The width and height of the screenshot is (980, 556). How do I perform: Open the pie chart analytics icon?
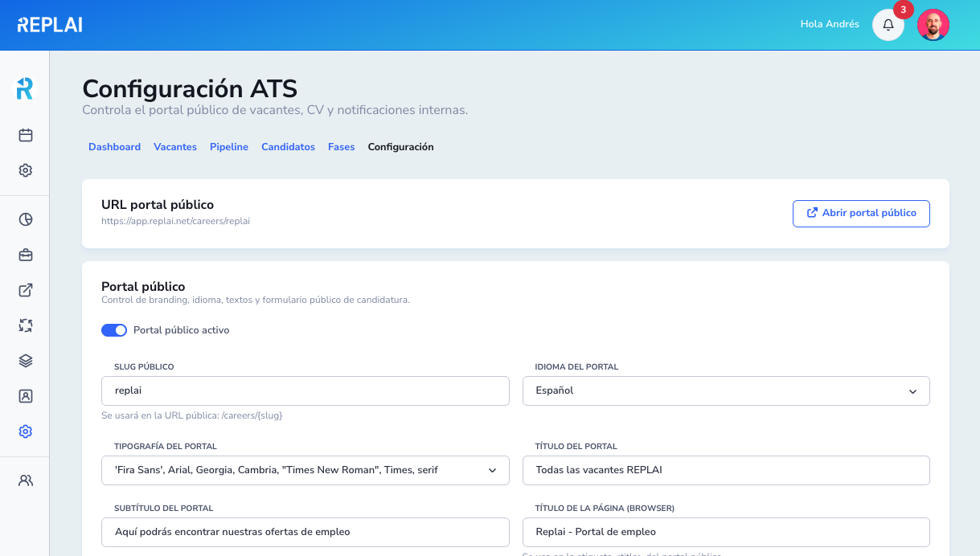(25, 219)
